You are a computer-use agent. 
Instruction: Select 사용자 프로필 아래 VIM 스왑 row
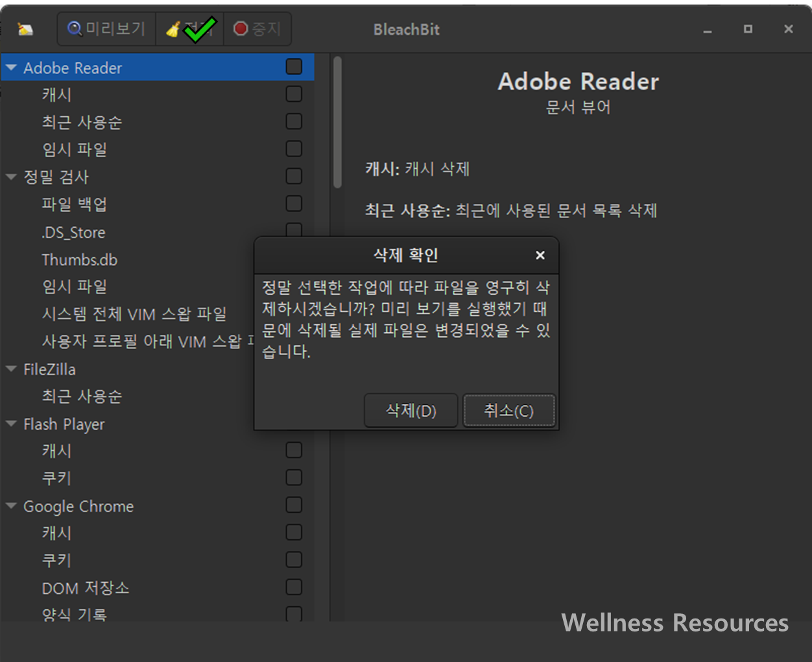pyautogui.click(x=128, y=341)
